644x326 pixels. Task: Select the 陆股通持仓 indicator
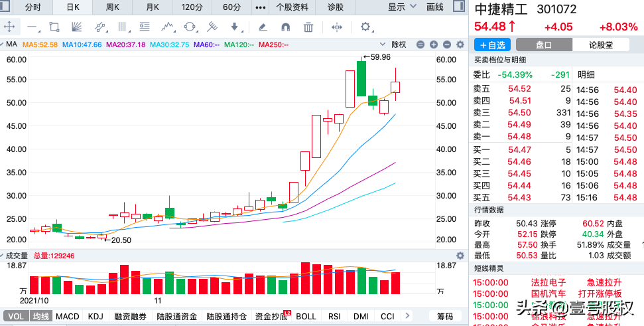[226, 316]
